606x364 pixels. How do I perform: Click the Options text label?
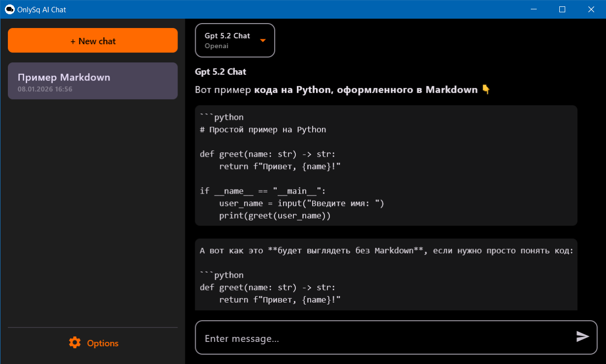(x=104, y=342)
